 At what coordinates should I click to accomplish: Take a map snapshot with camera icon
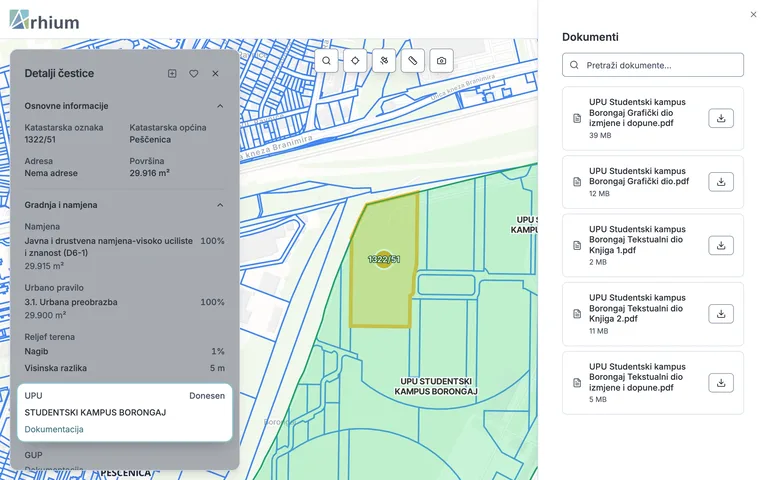point(441,61)
